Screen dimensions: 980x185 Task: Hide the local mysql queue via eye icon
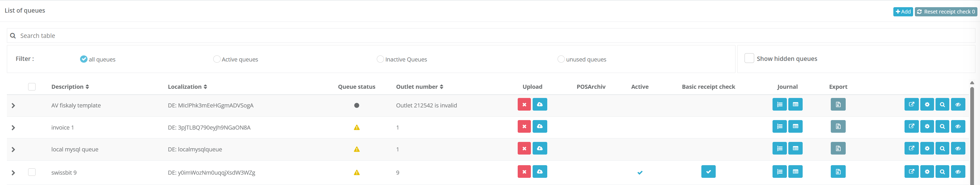click(x=958, y=149)
